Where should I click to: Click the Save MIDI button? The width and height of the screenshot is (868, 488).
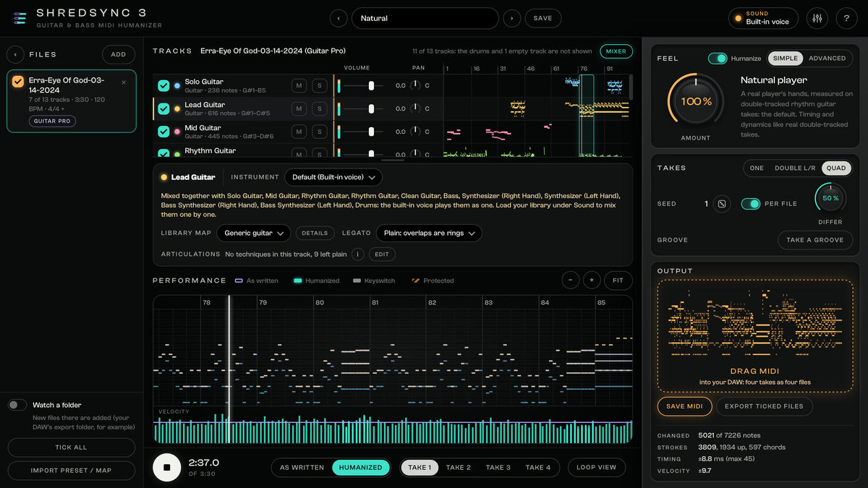(x=684, y=406)
